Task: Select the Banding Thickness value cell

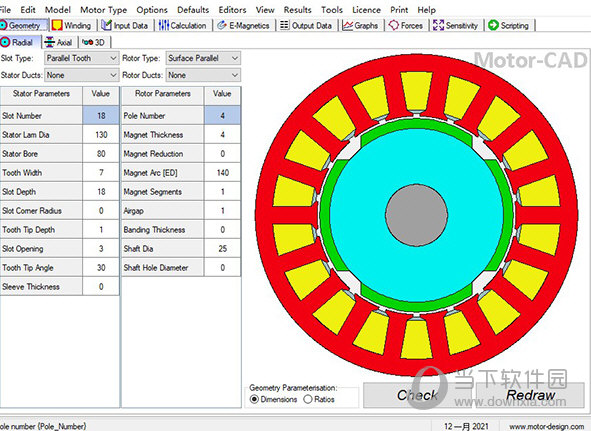Action: click(222, 229)
